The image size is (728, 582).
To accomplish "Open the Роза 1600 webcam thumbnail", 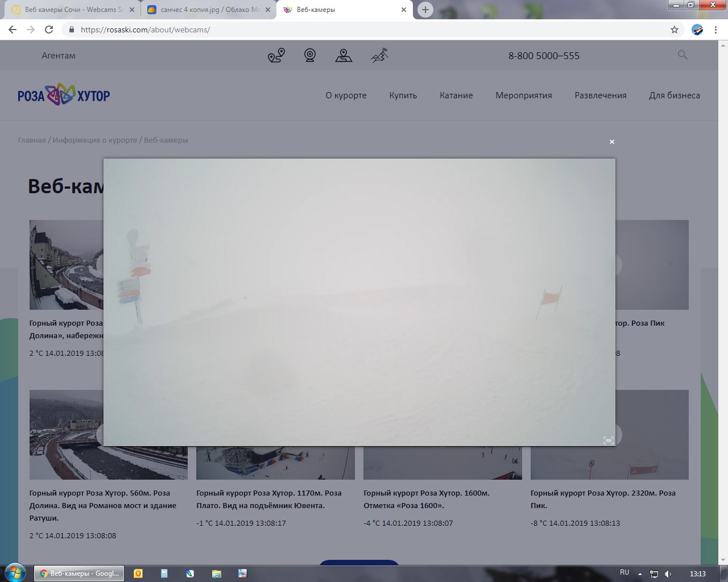I will (442, 463).
